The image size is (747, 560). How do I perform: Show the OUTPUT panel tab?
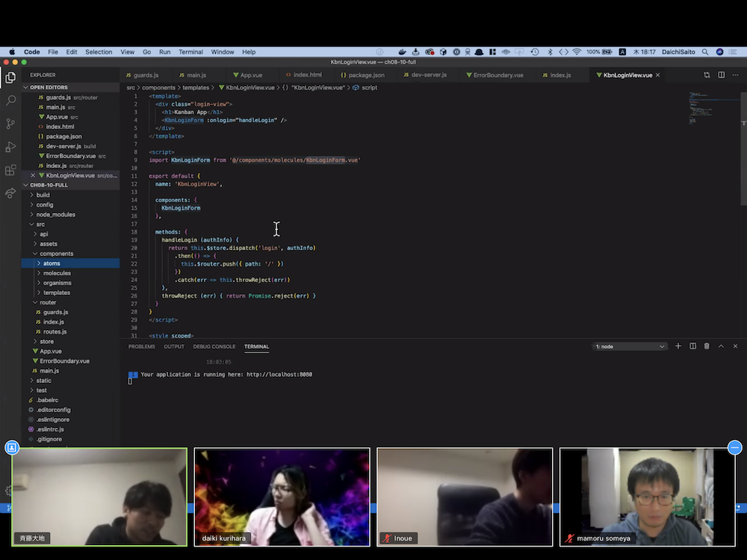click(174, 346)
